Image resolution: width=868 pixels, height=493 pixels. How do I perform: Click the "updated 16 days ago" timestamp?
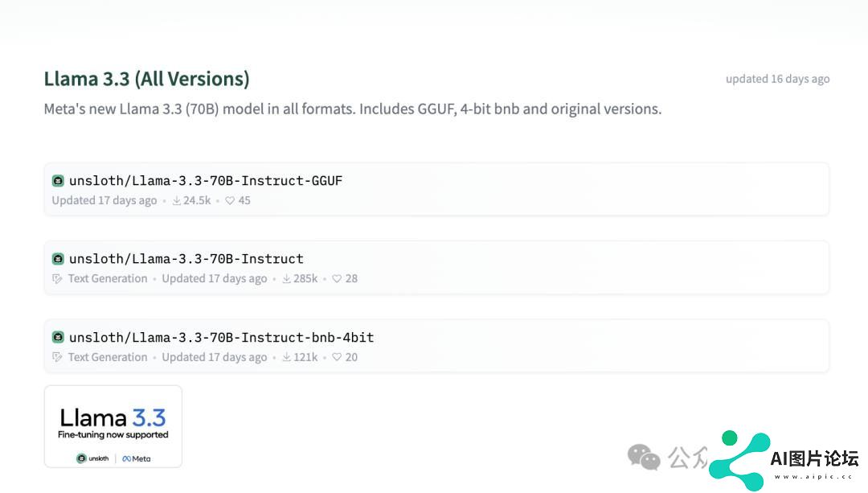777,79
